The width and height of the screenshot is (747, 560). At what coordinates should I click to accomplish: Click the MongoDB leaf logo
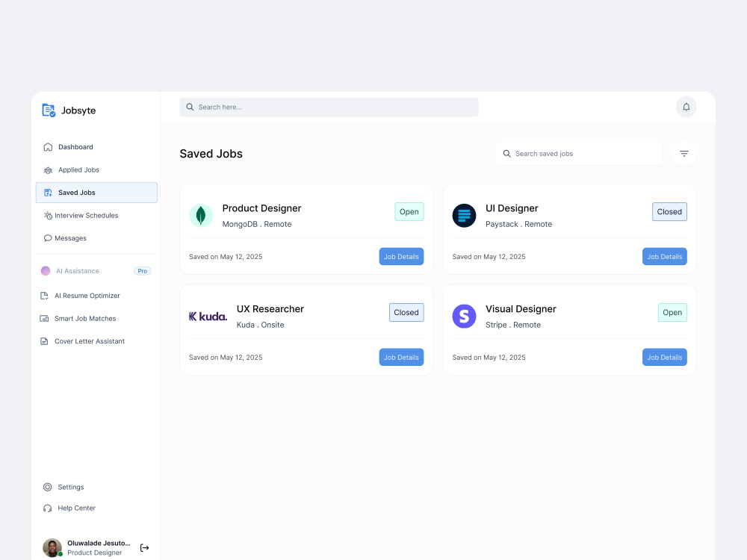pyautogui.click(x=201, y=215)
